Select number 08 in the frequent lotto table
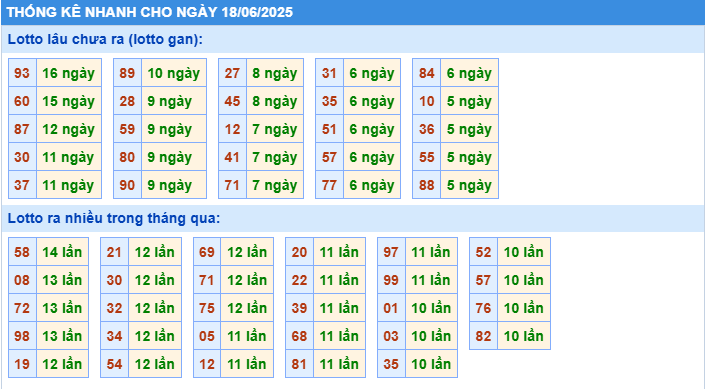This screenshot has height=389, width=707. click(22, 279)
